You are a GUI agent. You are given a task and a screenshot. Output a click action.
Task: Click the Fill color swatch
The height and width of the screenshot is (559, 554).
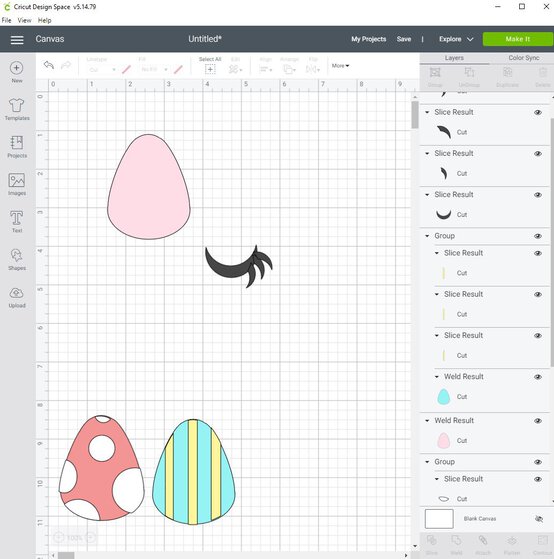pos(178,70)
